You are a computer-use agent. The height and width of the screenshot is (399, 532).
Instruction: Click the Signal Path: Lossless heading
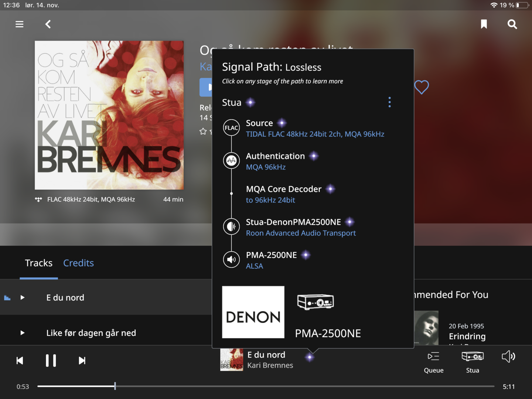272,67
